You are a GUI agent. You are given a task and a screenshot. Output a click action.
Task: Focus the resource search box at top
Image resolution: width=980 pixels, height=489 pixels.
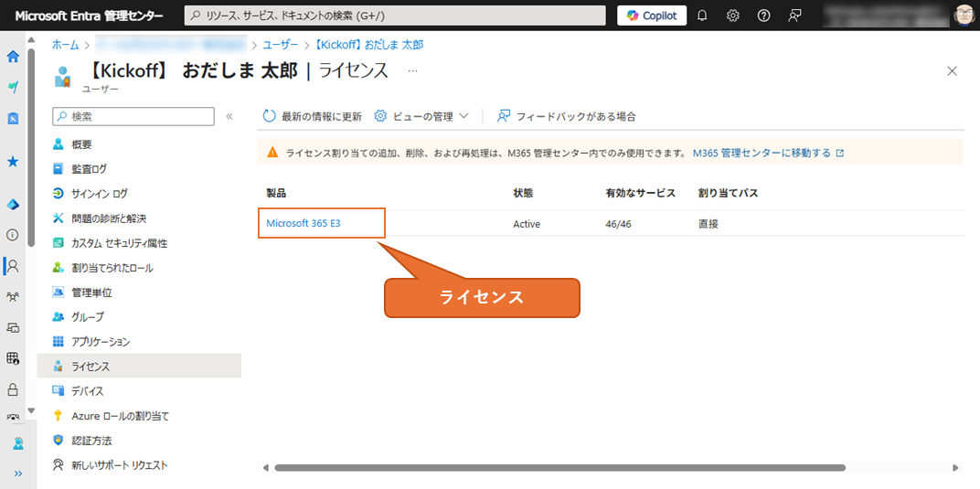[x=395, y=16]
